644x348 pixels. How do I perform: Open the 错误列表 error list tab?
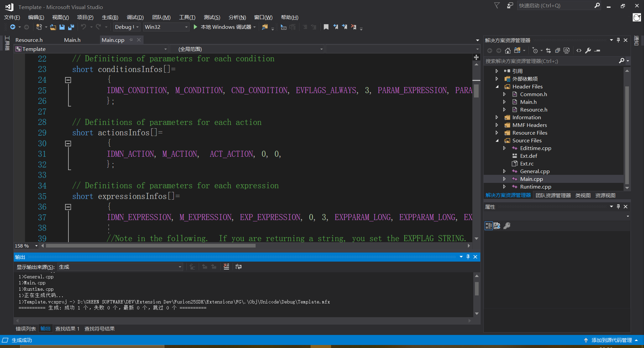pos(25,329)
